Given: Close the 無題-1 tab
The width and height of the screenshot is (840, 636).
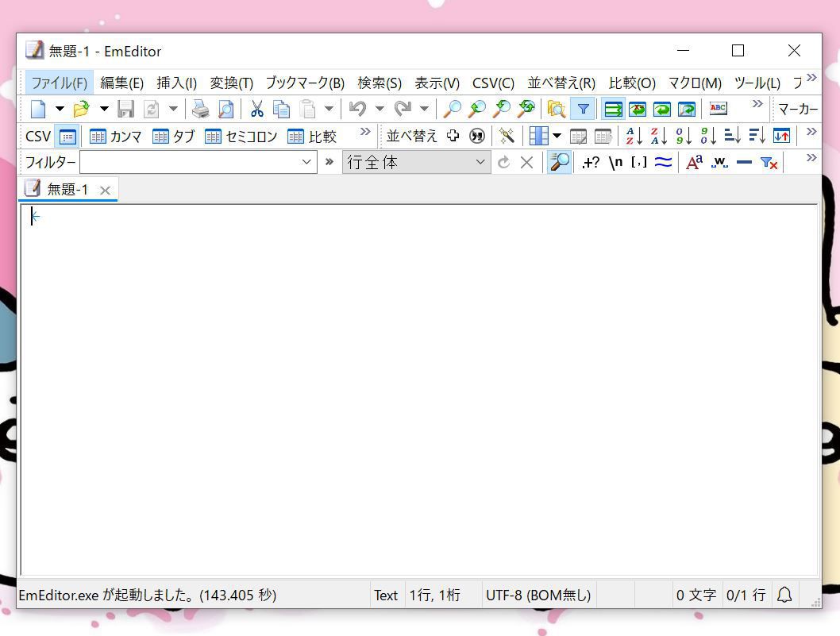Looking at the screenshot, I should (105, 191).
